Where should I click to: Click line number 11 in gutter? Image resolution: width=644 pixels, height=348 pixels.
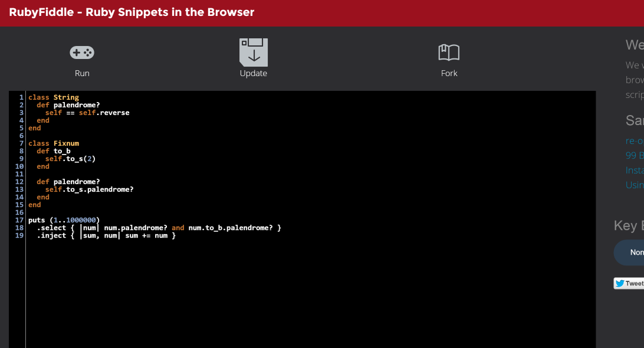pyautogui.click(x=19, y=174)
